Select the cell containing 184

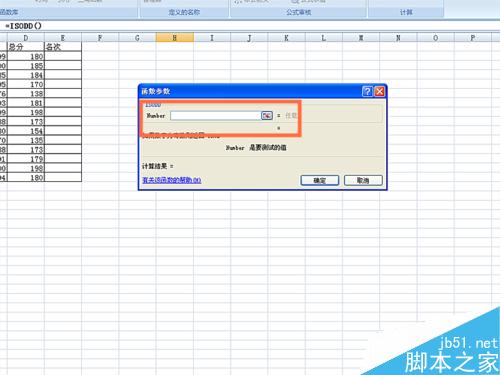tap(26, 75)
